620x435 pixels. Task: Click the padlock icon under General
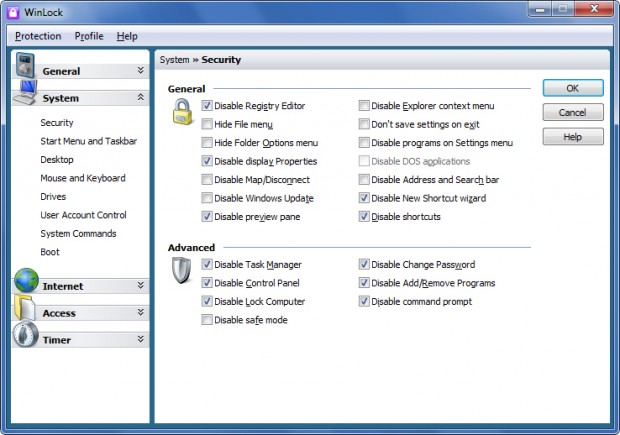(x=182, y=112)
